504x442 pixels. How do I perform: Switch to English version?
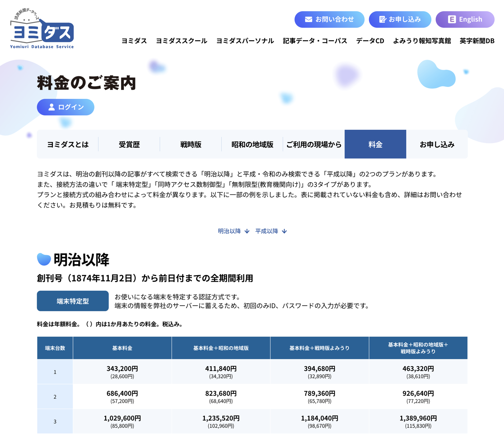coord(465,19)
